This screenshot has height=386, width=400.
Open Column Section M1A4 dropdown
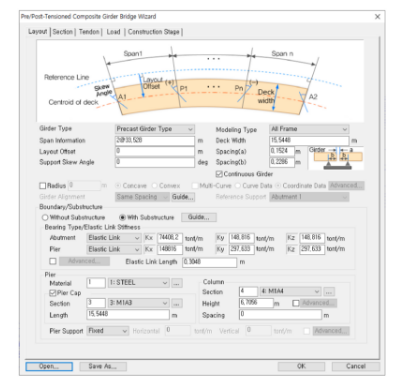point(290,291)
